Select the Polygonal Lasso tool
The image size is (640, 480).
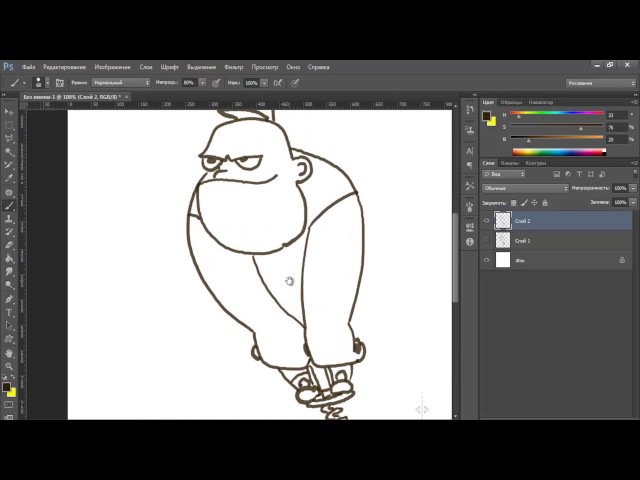point(9,139)
